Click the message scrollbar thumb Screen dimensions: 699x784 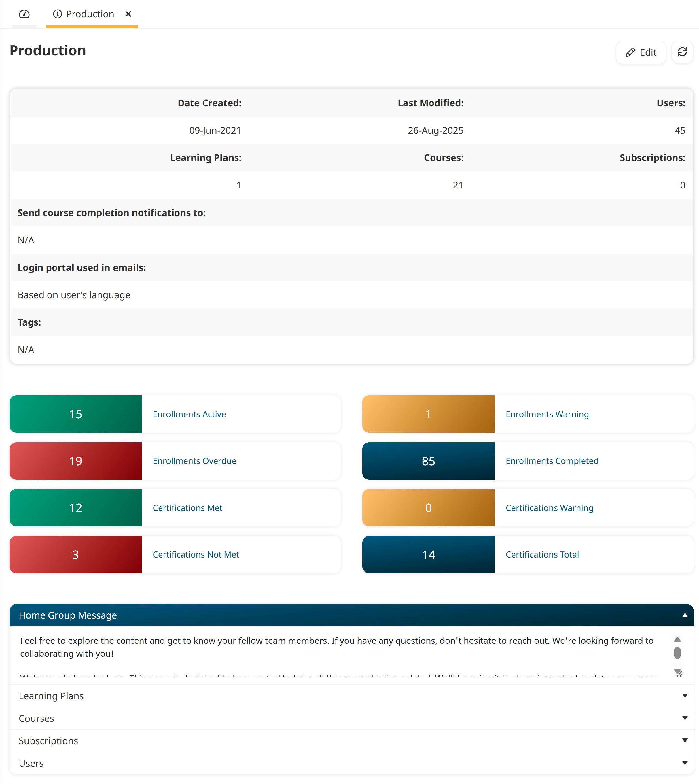(677, 653)
